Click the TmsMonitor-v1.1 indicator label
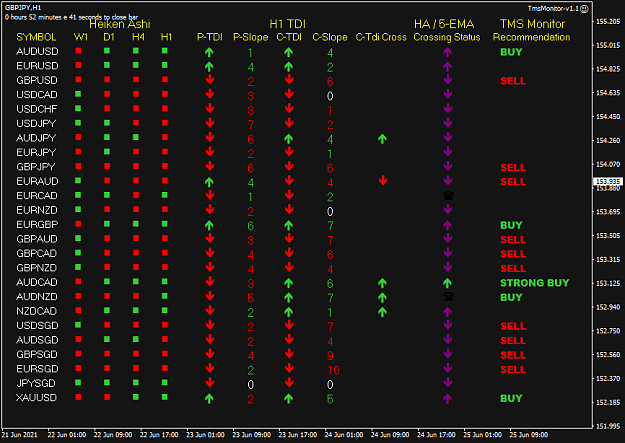The height and width of the screenshot is (443, 625). coord(553,9)
